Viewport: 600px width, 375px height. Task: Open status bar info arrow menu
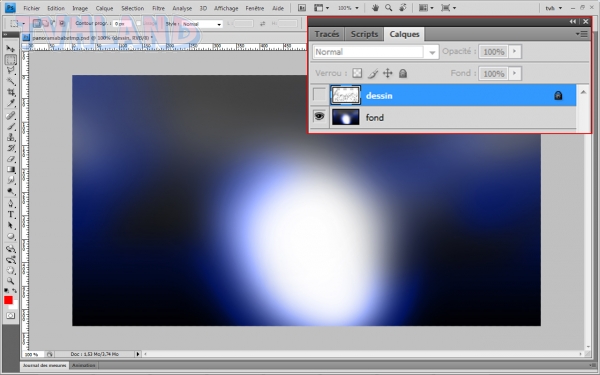pos(138,354)
